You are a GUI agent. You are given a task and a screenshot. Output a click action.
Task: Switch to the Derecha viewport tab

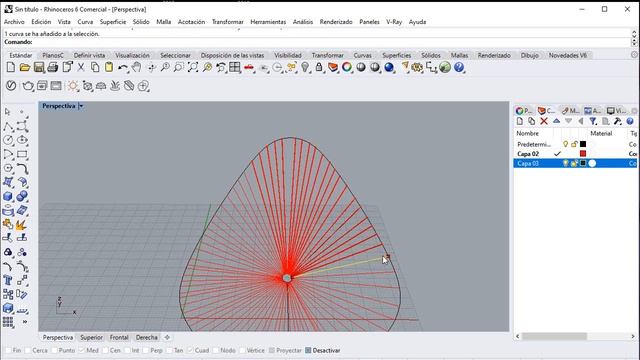[x=147, y=338]
